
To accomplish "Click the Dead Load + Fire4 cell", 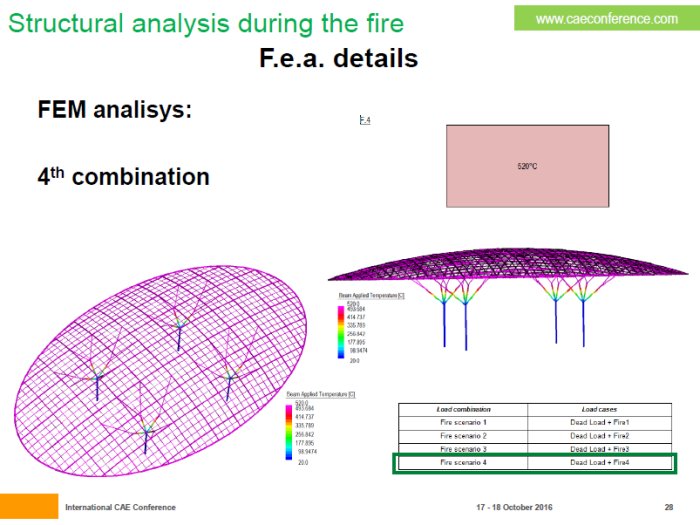I will (x=604, y=463).
